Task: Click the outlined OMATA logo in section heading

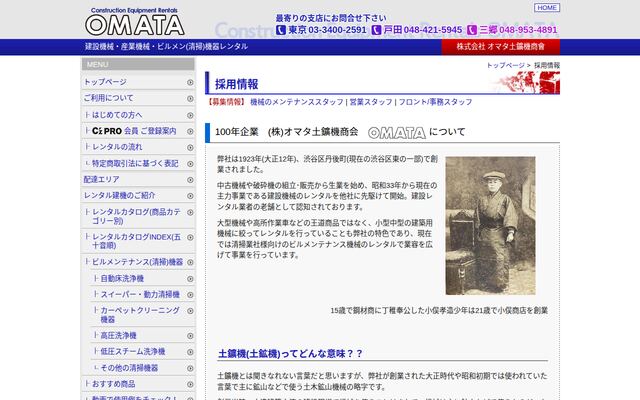Action: (x=397, y=133)
